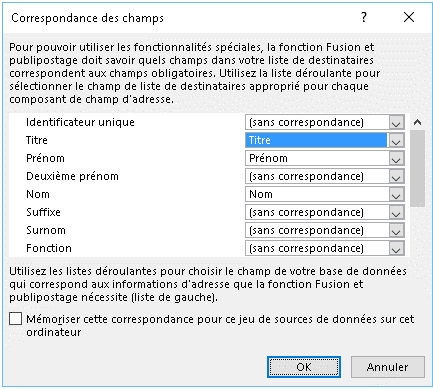Expand the Fonction dropdown arrow
This screenshot has height=389, width=433.
click(x=396, y=248)
